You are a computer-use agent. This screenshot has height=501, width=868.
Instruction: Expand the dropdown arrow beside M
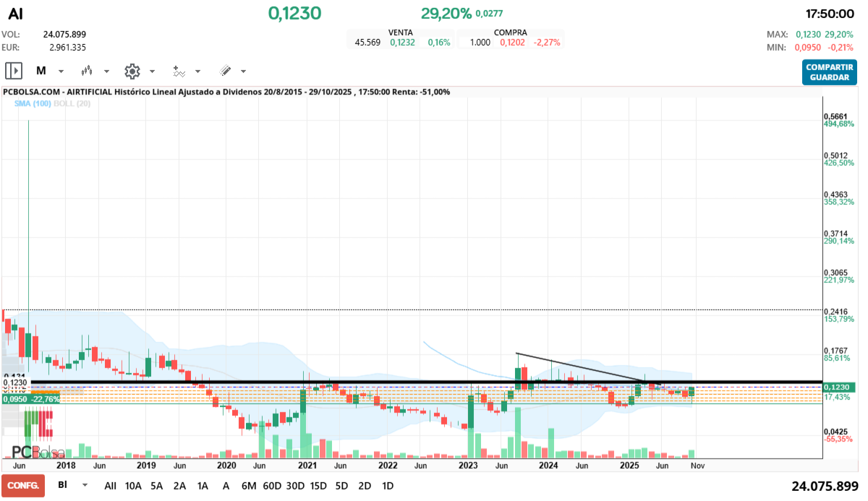[x=61, y=72]
